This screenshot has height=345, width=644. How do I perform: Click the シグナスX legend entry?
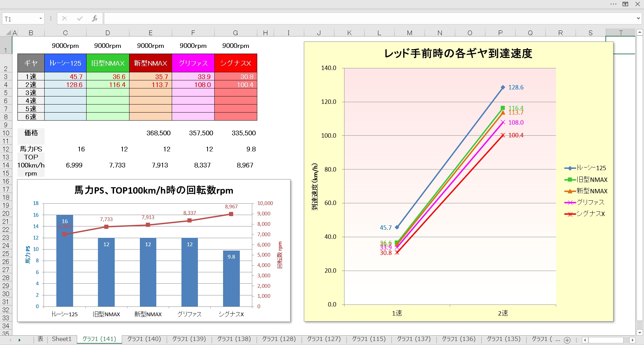pos(585,214)
